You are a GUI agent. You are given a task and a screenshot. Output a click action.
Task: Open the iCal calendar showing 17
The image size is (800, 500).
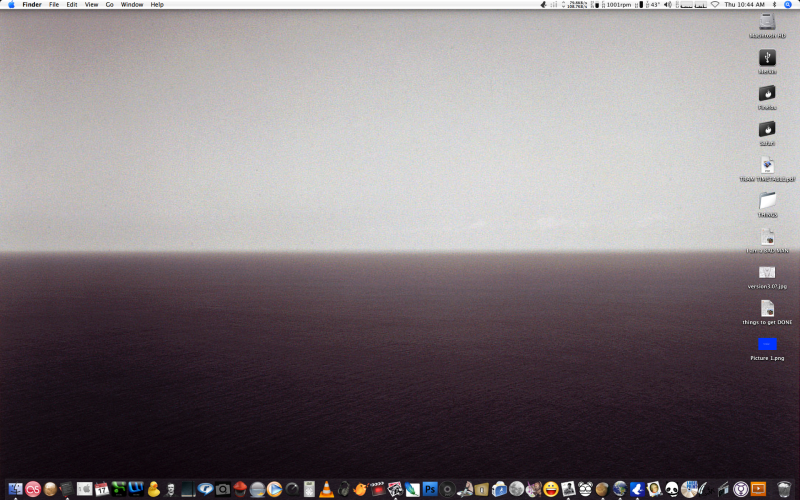click(102, 489)
